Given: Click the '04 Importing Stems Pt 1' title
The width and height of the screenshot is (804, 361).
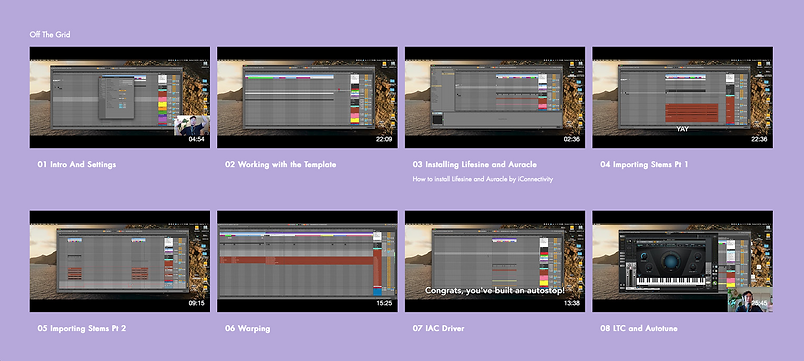Looking at the screenshot, I should coord(644,165).
